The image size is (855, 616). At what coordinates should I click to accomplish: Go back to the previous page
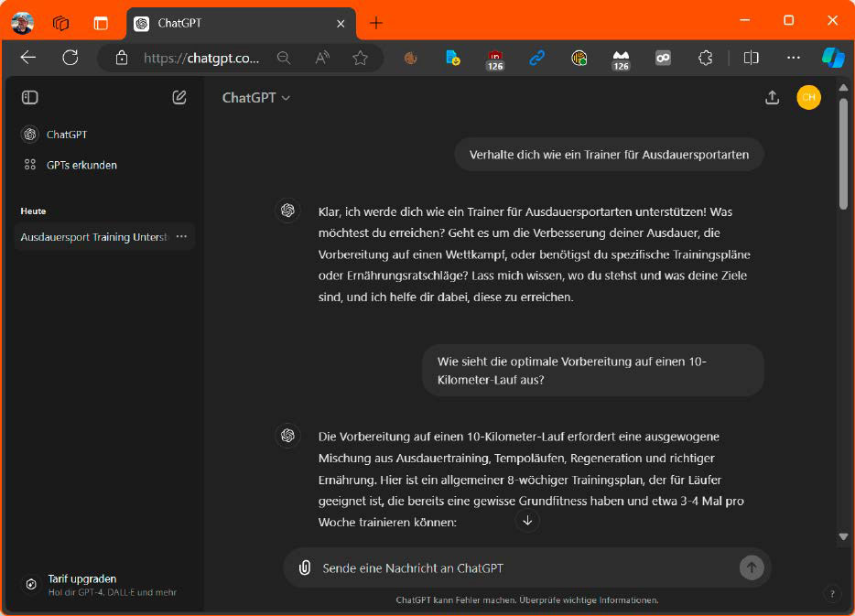pos(27,58)
